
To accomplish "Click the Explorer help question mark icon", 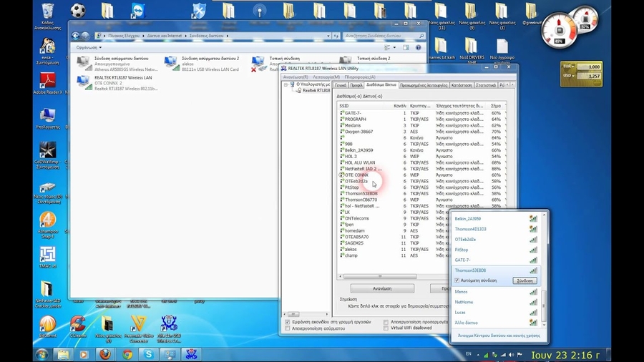I will click(418, 48).
